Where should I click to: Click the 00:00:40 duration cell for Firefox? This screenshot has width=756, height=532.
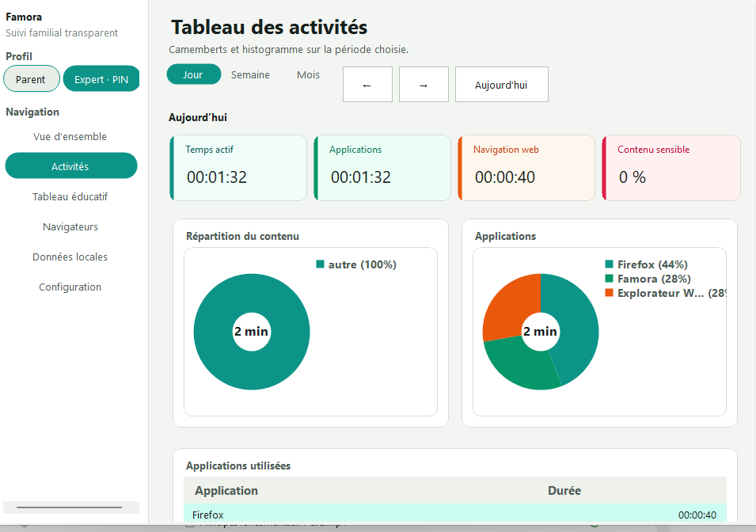(697, 515)
